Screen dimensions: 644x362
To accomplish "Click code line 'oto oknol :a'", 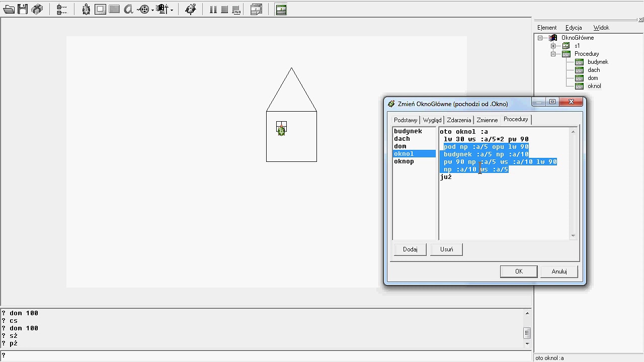I will [x=464, y=132].
